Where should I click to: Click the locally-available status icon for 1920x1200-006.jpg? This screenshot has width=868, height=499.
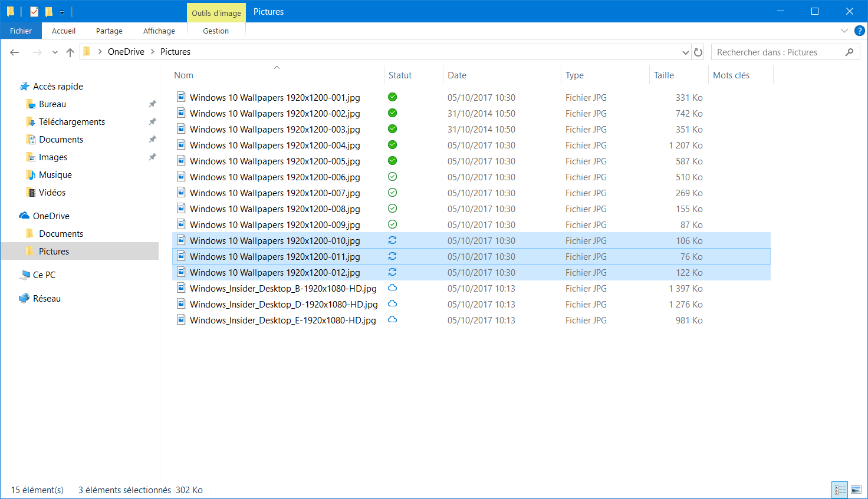(392, 177)
